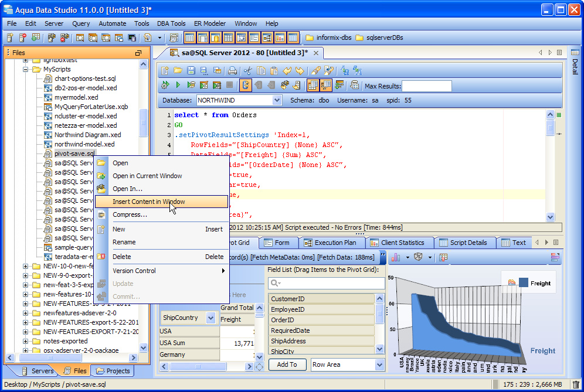Expand the newfeatures-adsever-2-0 folder
Screen dimensions: 584x392
(25, 313)
